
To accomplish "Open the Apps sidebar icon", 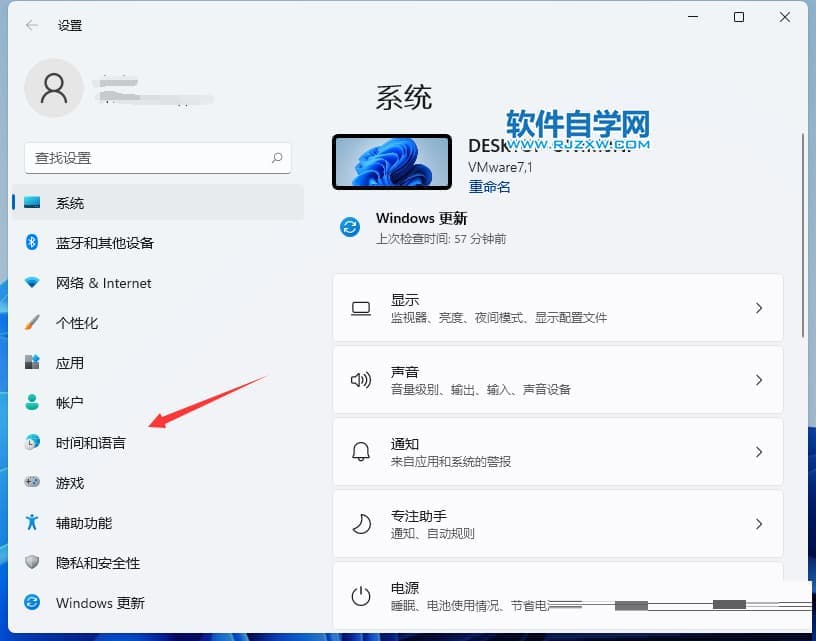I will coord(32,363).
